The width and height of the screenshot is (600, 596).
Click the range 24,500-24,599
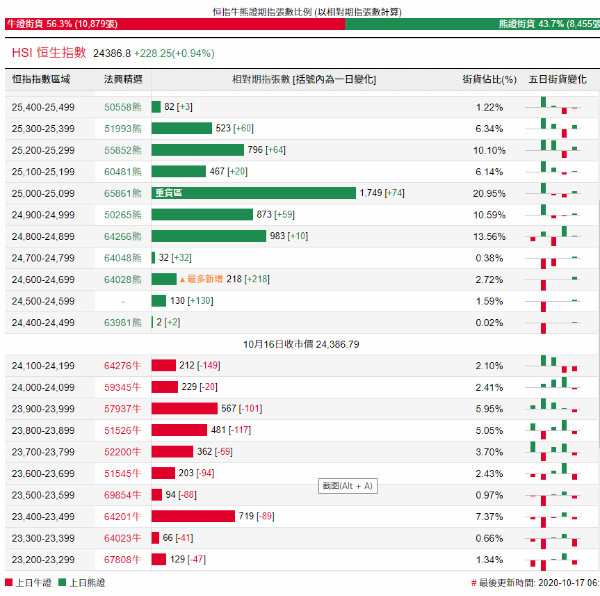(43, 301)
